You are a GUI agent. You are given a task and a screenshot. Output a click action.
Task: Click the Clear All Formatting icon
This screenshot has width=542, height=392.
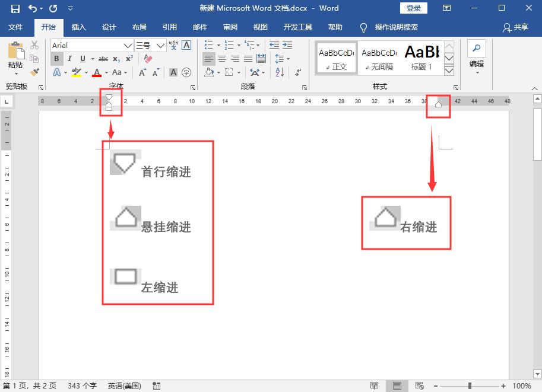click(x=148, y=58)
